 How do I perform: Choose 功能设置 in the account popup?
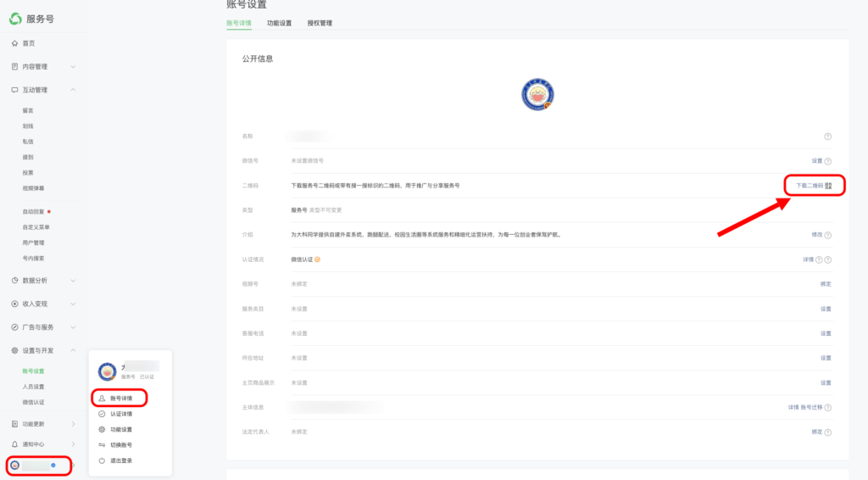[120, 429]
